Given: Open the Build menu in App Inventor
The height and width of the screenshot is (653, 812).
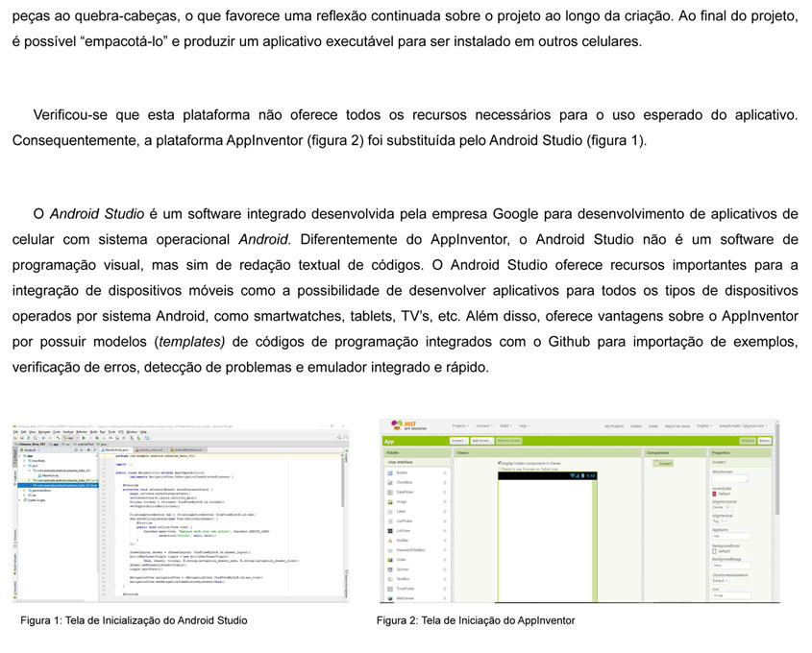Looking at the screenshot, I should point(504,425).
